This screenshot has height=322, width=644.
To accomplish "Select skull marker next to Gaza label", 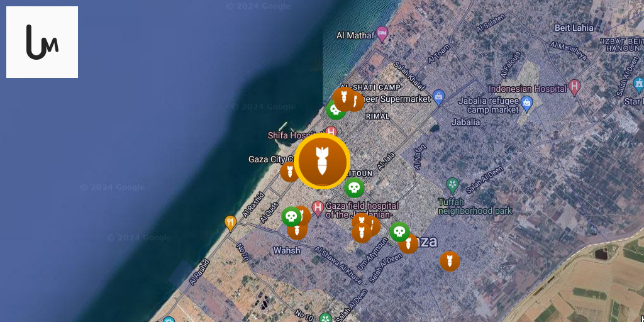I will pos(399,231).
